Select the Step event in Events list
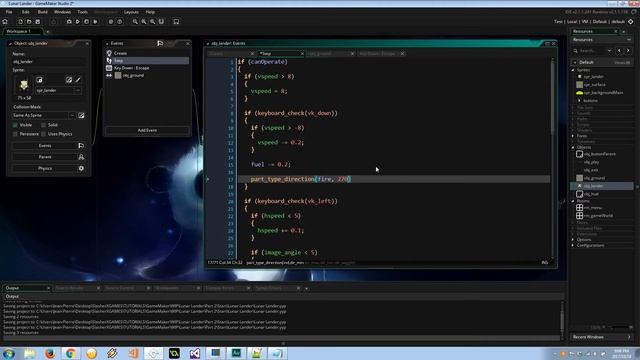The width and height of the screenshot is (640, 360). click(147, 61)
